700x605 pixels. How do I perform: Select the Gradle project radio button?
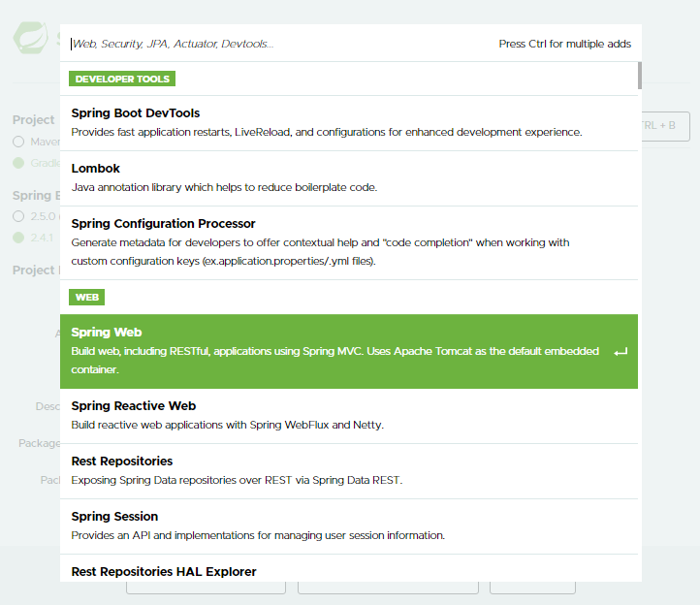tap(18, 163)
